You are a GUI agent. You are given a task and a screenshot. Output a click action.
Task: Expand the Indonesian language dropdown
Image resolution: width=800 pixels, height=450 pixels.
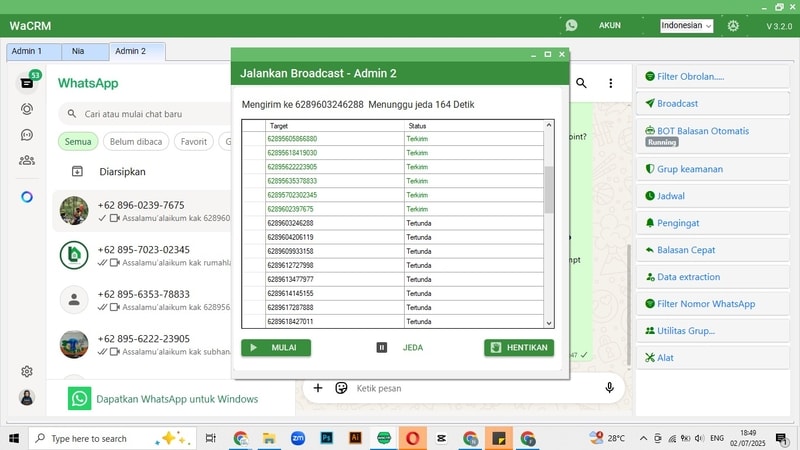coord(686,26)
